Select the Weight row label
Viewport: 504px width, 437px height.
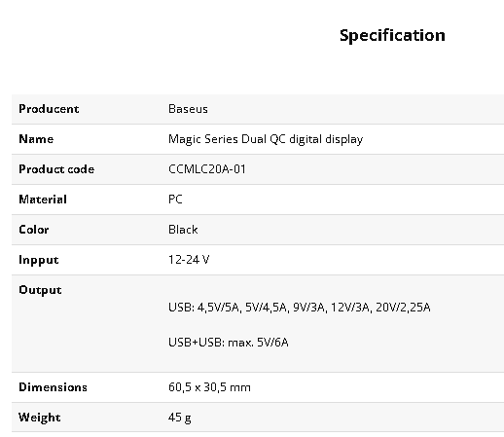coord(40,418)
